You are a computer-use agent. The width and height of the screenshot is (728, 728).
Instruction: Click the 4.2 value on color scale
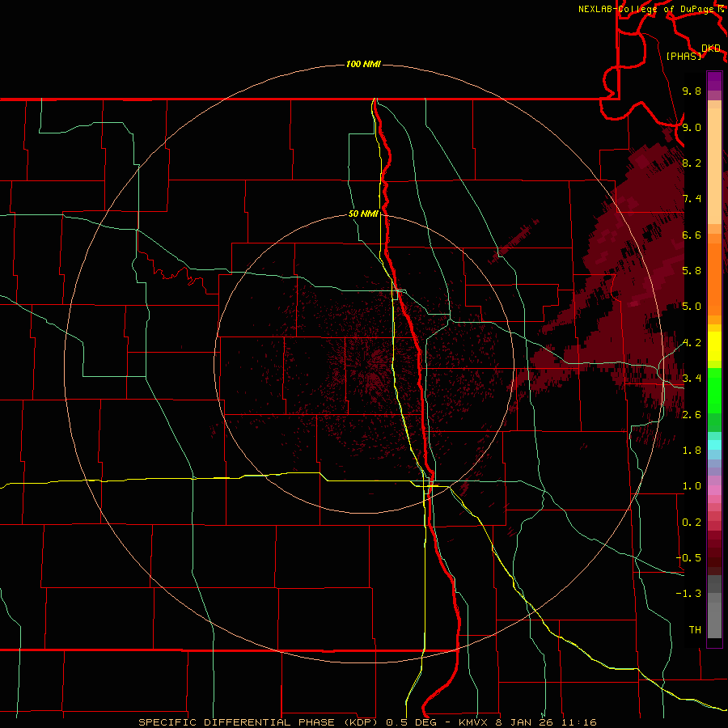pyautogui.click(x=692, y=343)
